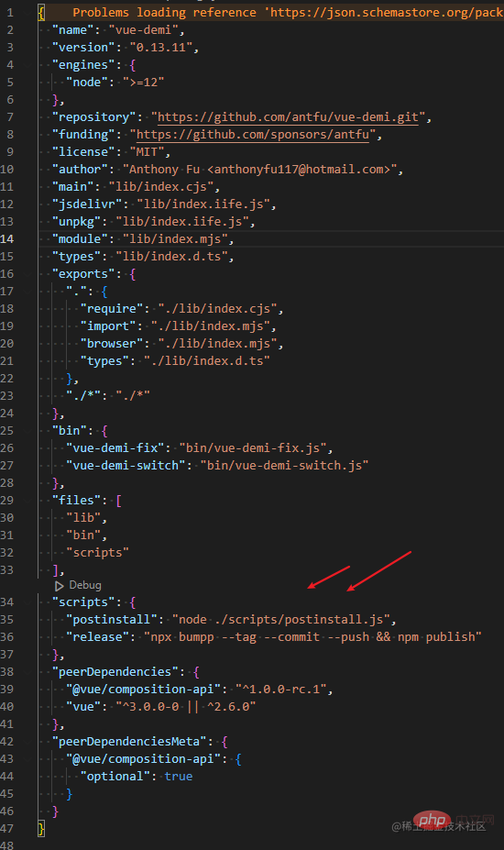
Task: Place cursor on the Problems loading reference message
Action: (288, 13)
